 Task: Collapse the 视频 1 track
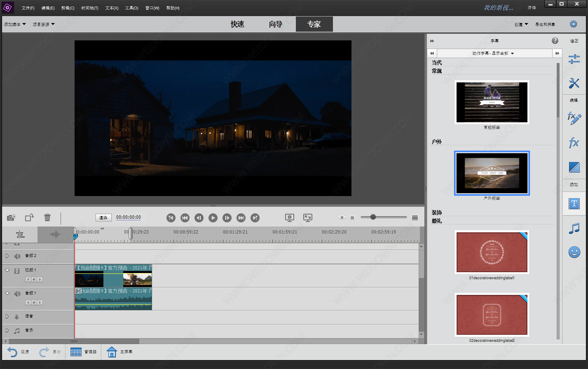tap(7, 271)
